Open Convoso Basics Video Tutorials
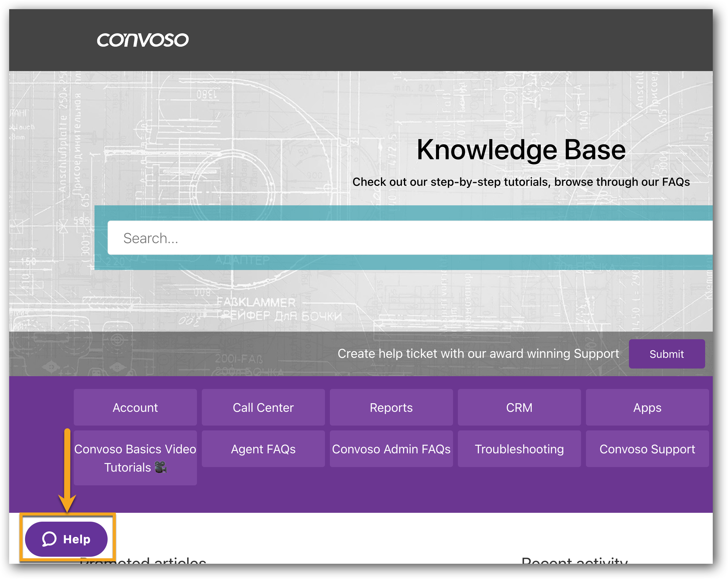The image size is (728, 579). tap(135, 458)
